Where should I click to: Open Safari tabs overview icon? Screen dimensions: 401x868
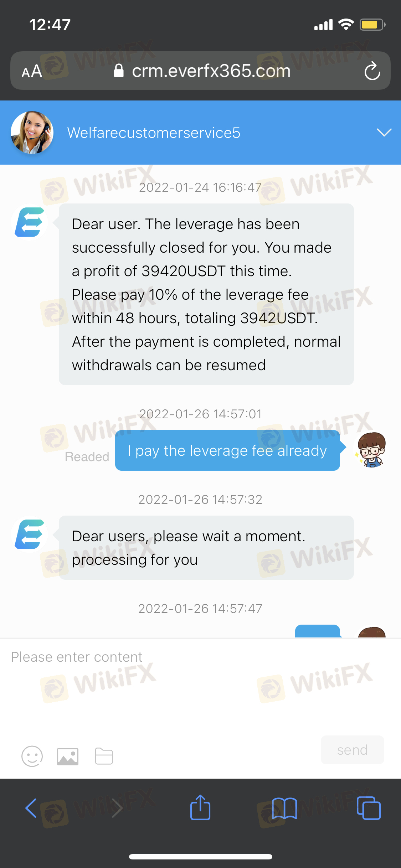click(x=369, y=808)
